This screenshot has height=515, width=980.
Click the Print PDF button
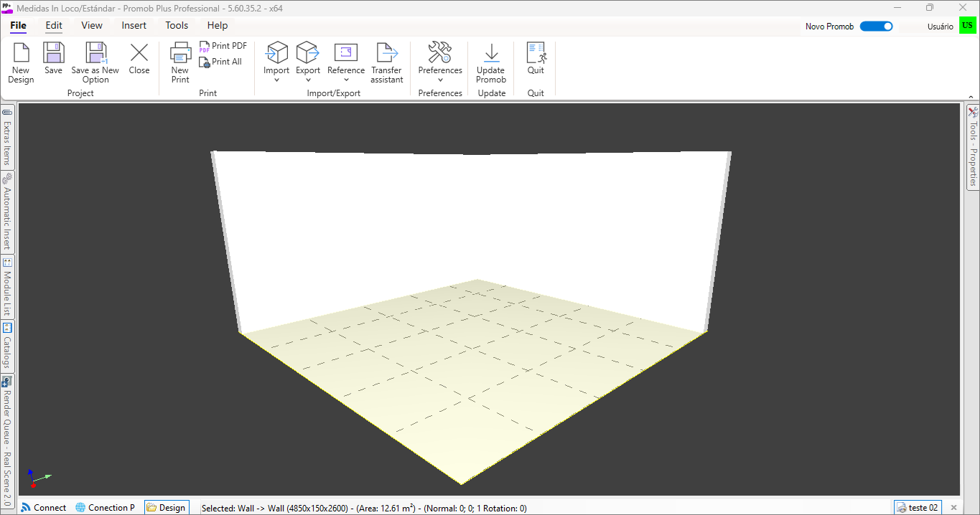tap(223, 46)
